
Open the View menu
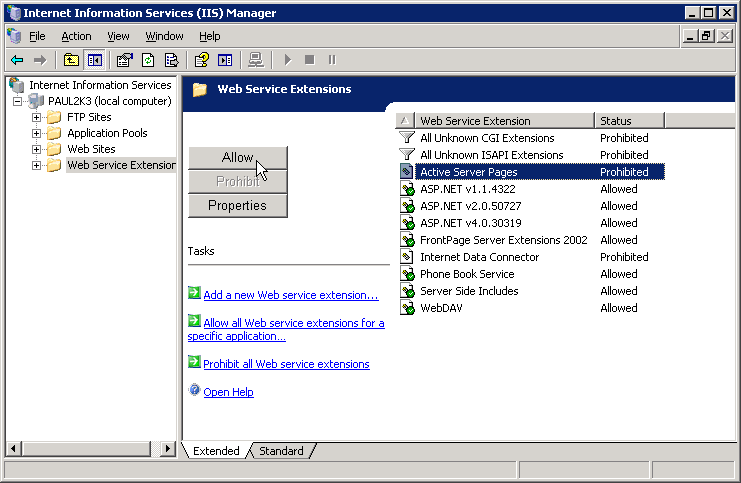click(118, 36)
